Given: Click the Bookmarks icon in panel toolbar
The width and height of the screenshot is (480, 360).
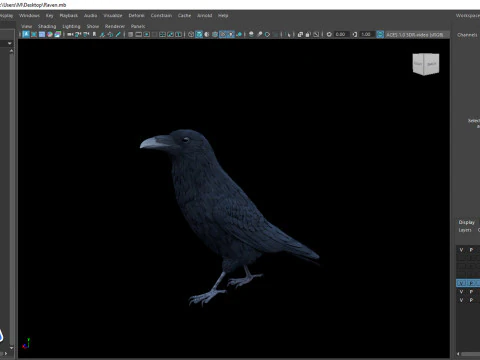Looking at the screenshot, I should pyautogui.click(x=94, y=34).
